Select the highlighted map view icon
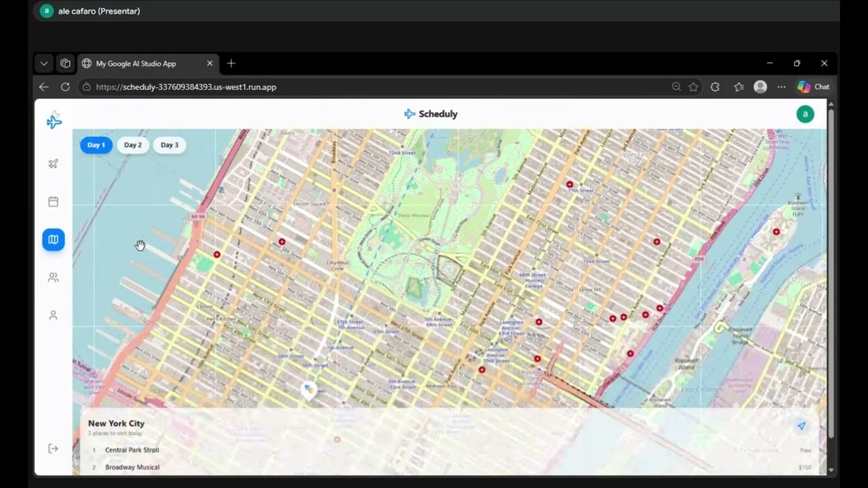 [54, 239]
